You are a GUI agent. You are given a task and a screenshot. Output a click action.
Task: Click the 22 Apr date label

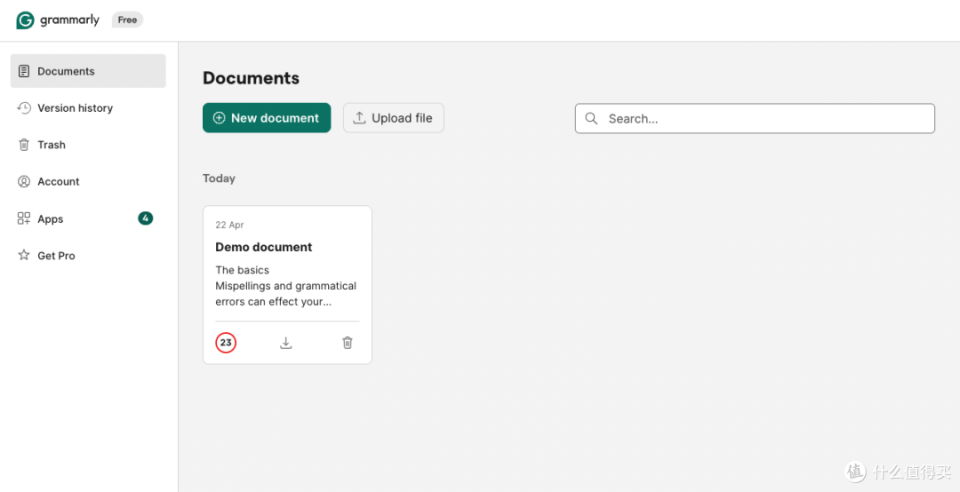[x=230, y=225]
